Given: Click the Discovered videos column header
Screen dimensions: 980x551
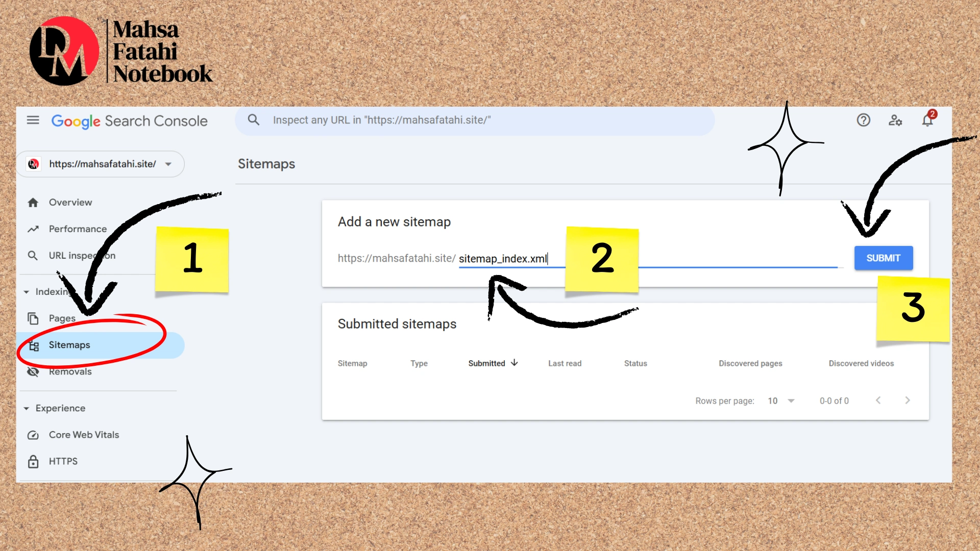Looking at the screenshot, I should coord(861,363).
